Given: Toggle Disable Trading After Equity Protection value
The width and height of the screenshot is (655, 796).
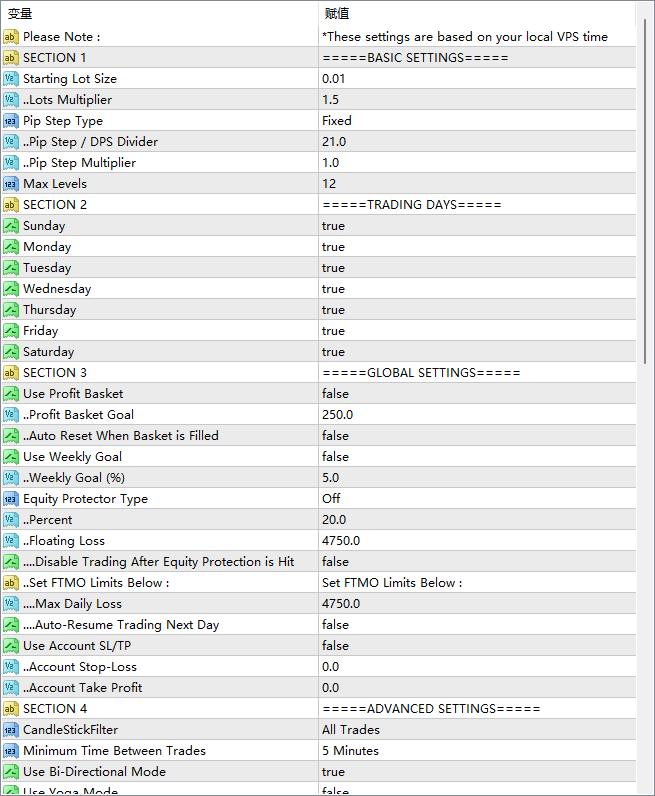Looking at the screenshot, I should click(x=477, y=561).
